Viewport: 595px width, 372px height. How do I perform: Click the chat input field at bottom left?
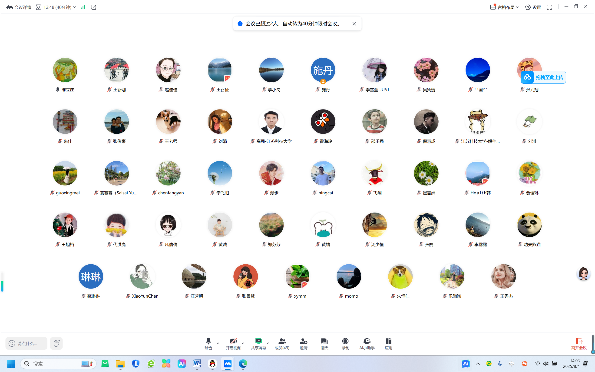coord(26,344)
